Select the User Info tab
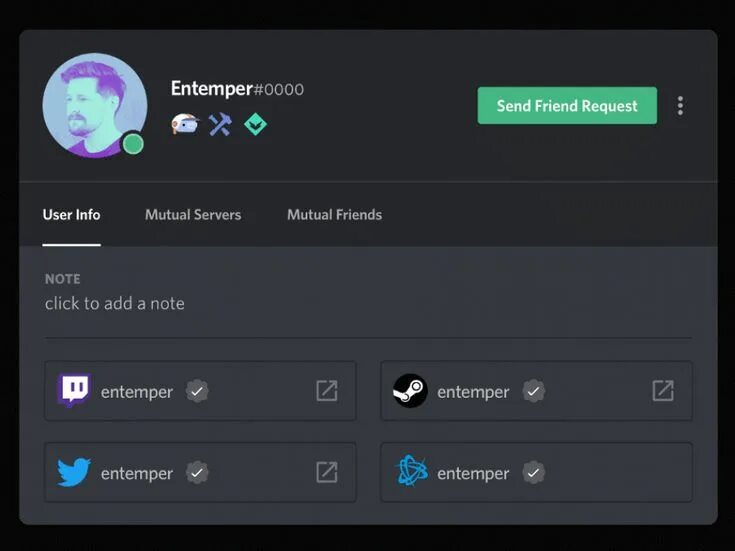This screenshot has height=551, width=735. [x=72, y=215]
